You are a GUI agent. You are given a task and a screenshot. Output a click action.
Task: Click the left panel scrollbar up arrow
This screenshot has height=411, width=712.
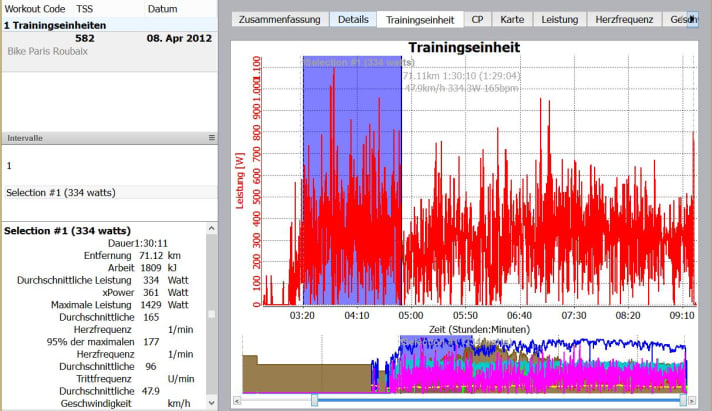211,229
